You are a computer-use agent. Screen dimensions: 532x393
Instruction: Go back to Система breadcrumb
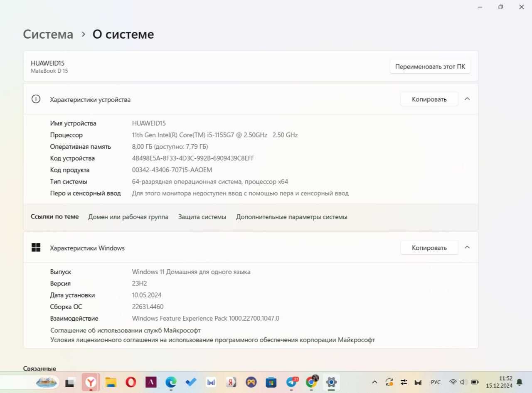pos(48,34)
